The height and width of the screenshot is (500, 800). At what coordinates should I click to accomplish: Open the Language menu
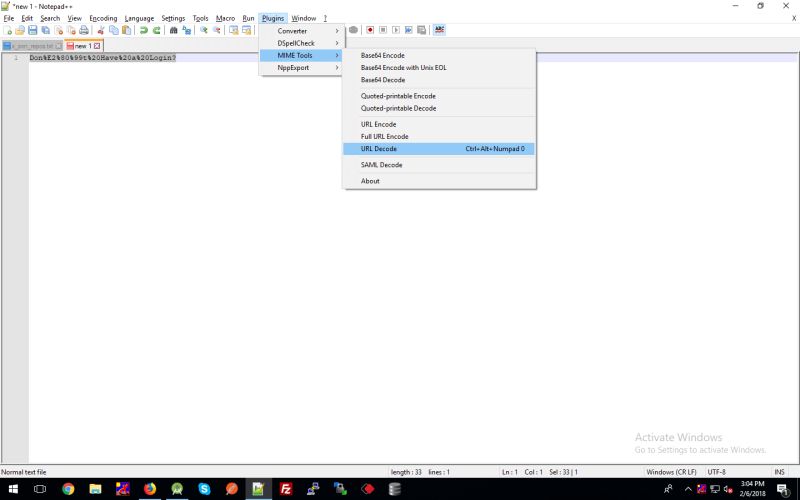coord(139,18)
